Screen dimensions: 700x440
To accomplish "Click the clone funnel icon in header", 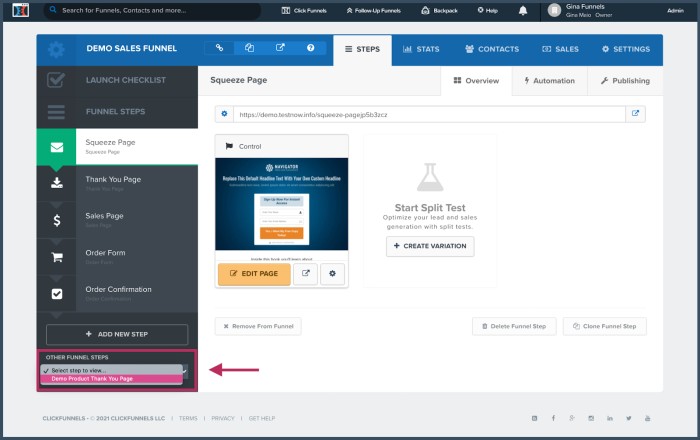I will coord(250,48).
